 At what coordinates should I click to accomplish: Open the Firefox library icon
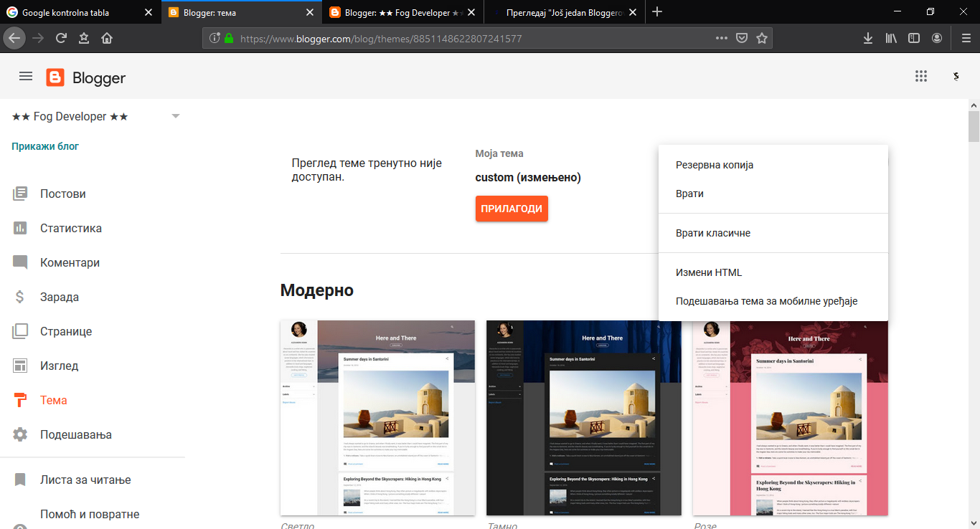pos(891,38)
